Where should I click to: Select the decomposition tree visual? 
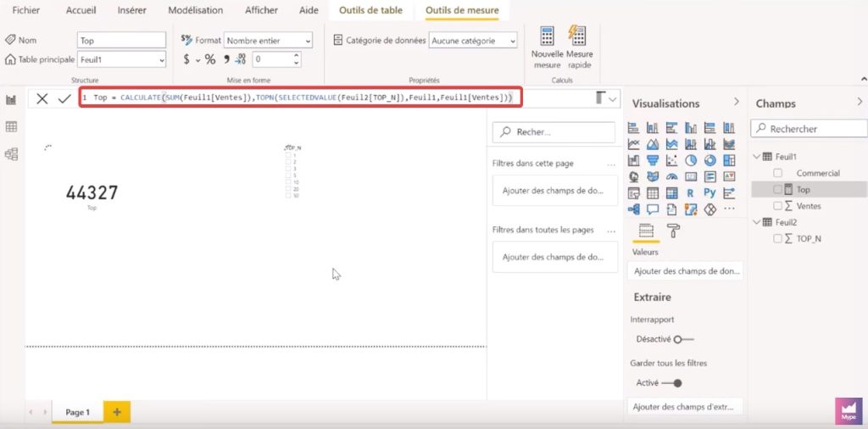(634, 209)
